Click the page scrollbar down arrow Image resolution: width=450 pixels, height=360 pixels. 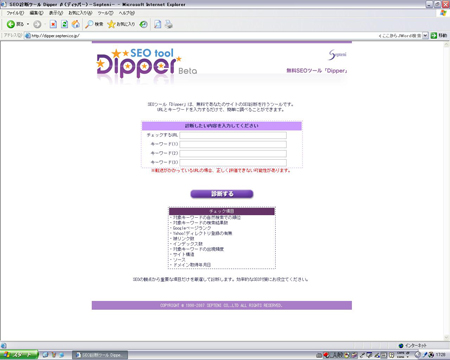[x=446, y=337]
